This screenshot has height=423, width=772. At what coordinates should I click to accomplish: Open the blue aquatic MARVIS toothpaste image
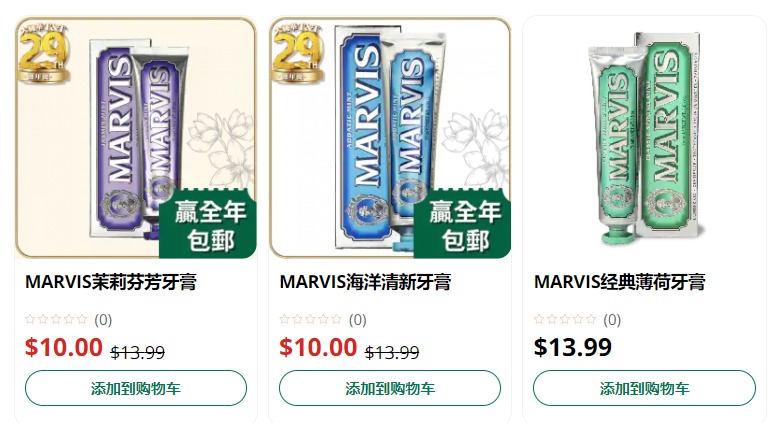point(390,137)
